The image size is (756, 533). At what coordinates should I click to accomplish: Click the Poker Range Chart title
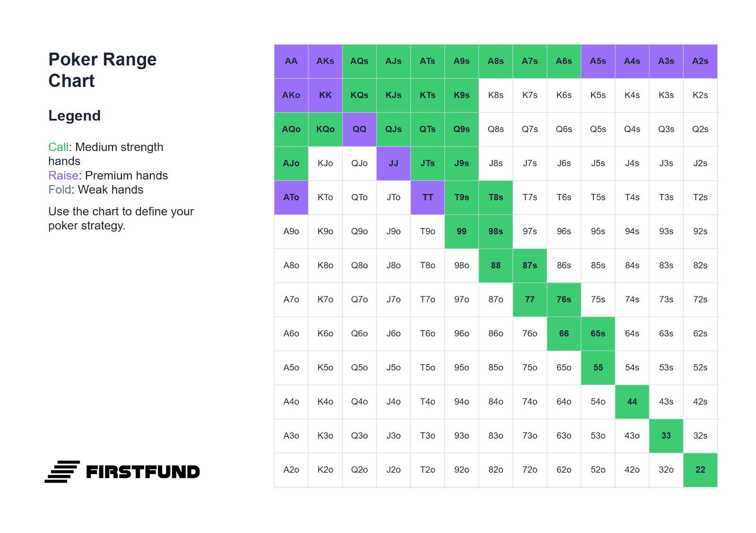(103, 70)
